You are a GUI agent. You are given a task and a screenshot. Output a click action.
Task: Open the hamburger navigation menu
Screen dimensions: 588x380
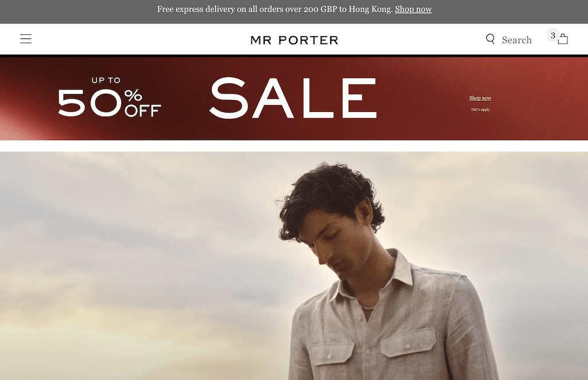click(26, 38)
